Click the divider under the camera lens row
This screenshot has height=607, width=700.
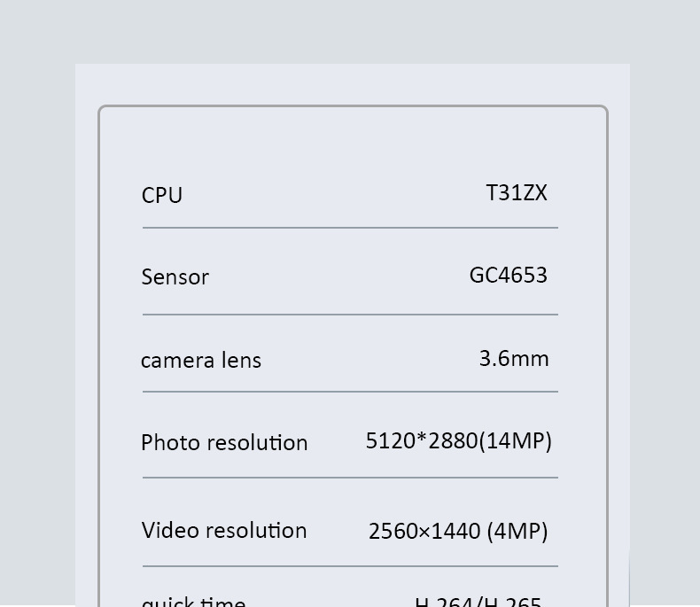(350, 392)
